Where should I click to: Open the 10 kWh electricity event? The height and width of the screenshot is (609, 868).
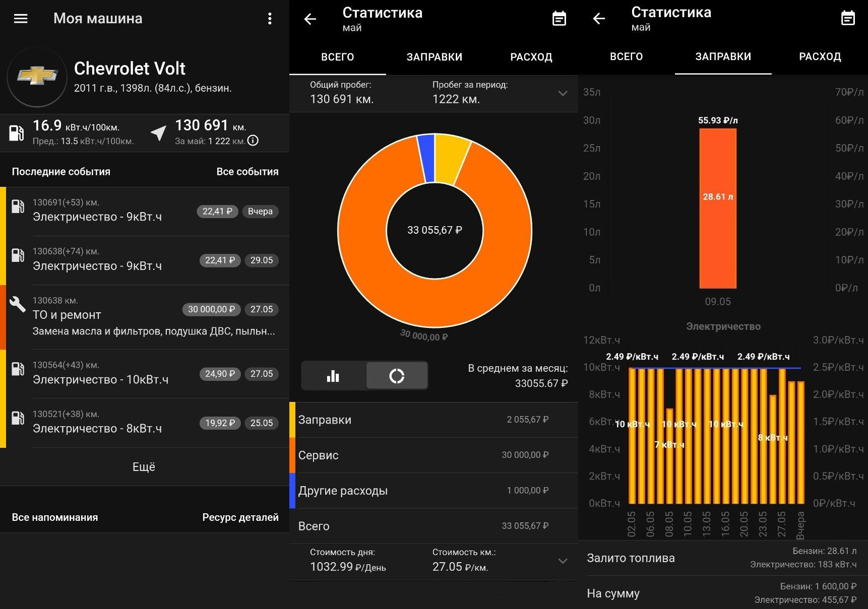tap(147, 374)
